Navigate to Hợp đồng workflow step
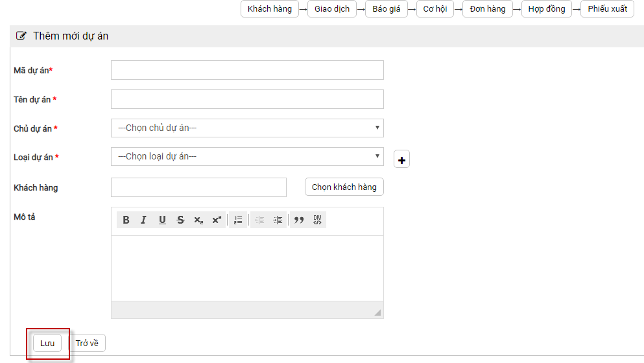This screenshot has height=363, width=644. pos(546,9)
